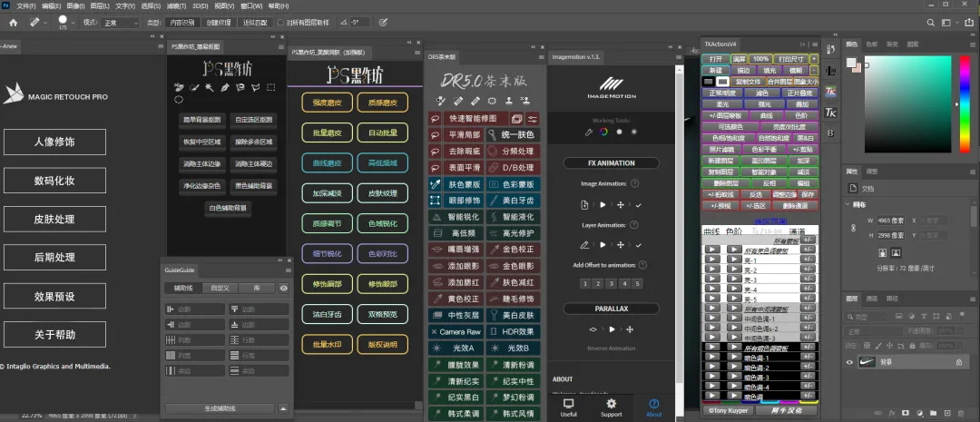Image resolution: width=980 pixels, height=422 pixels.
Task: Click the Layer Animation pencil icon
Action: click(585, 244)
